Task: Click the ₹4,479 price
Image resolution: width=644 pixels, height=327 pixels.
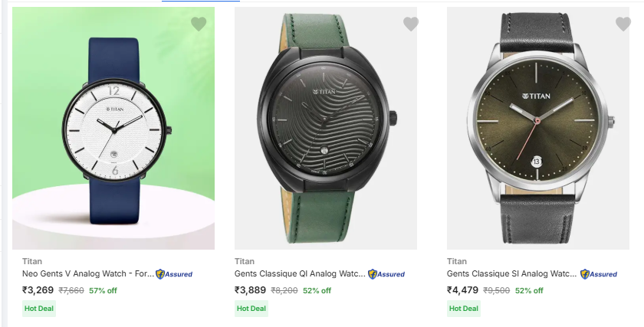Action: pyautogui.click(x=462, y=290)
